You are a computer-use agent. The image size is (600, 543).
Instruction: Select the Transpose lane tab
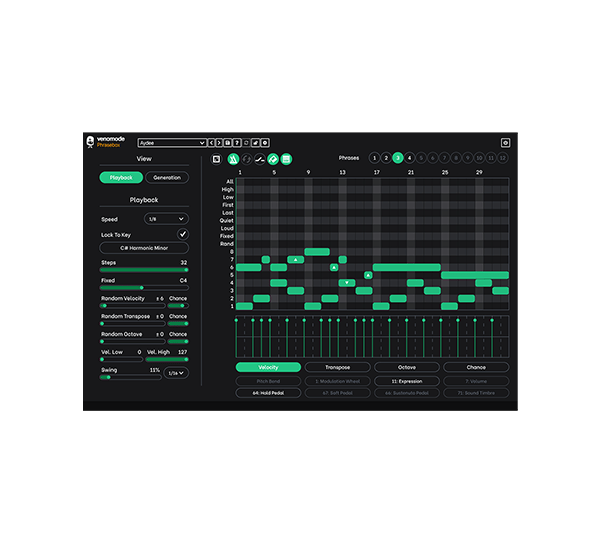[x=338, y=367]
